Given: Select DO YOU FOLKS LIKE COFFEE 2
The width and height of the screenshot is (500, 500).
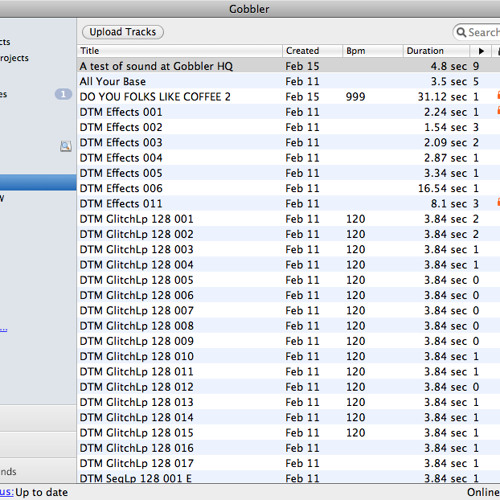Looking at the screenshot, I should point(288,97).
